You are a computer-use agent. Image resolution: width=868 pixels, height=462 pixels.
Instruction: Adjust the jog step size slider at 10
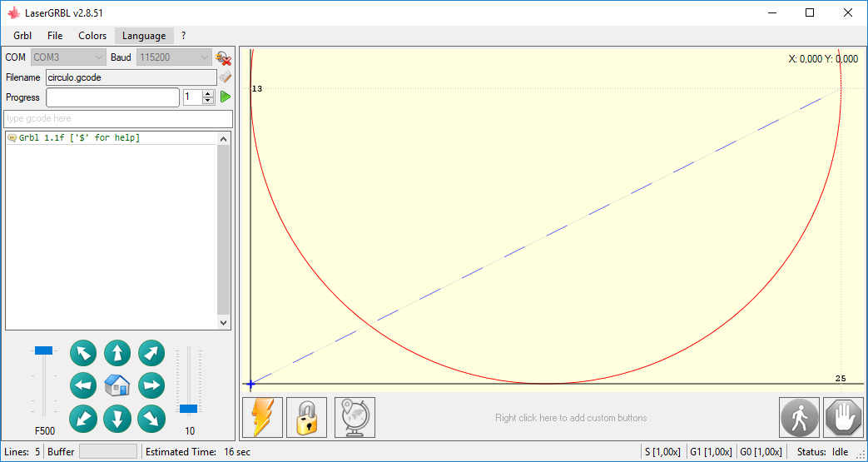pyautogui.click(x=189, y=409)
